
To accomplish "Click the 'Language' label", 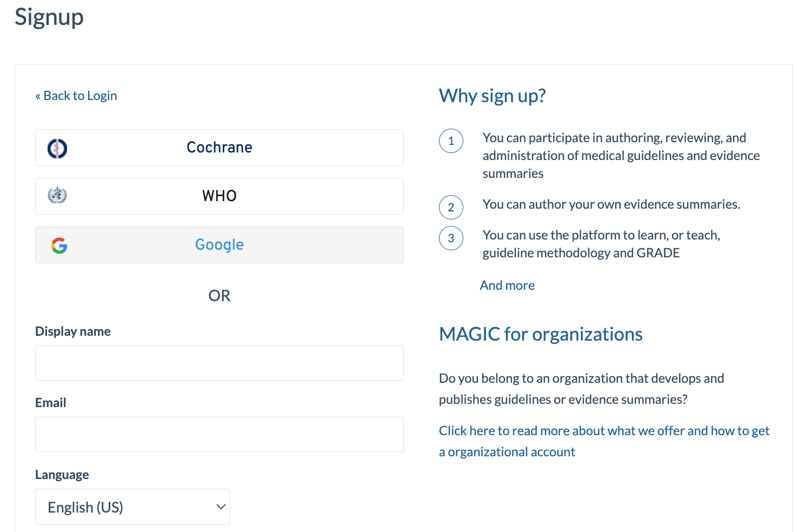I will [62, 475].
